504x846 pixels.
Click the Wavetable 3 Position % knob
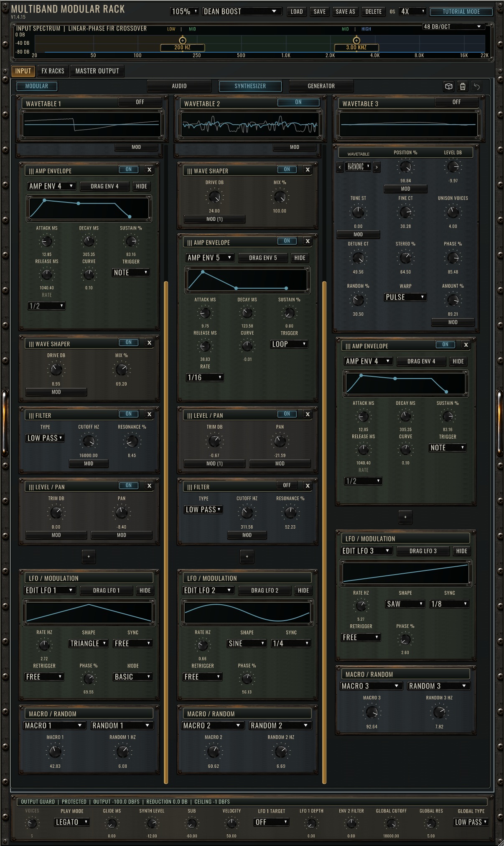405,167
